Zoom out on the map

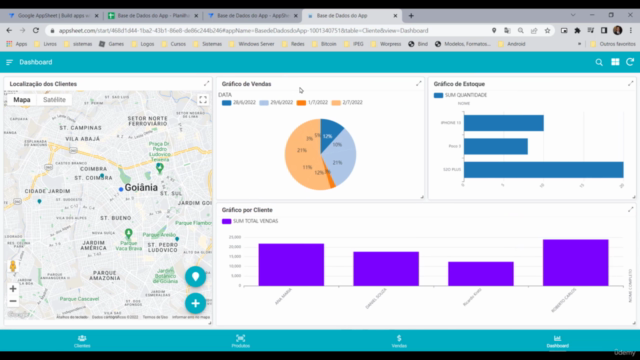point(13,301)
